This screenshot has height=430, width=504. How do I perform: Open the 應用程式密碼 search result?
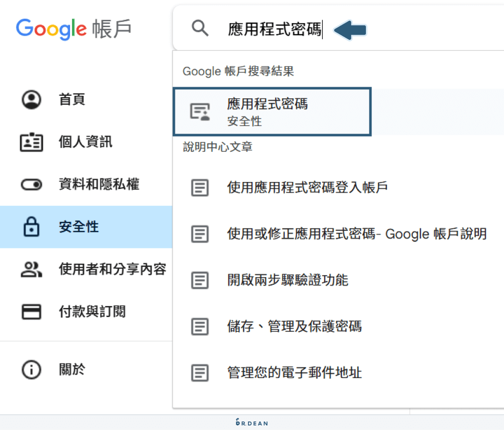(x=272, y=111)
